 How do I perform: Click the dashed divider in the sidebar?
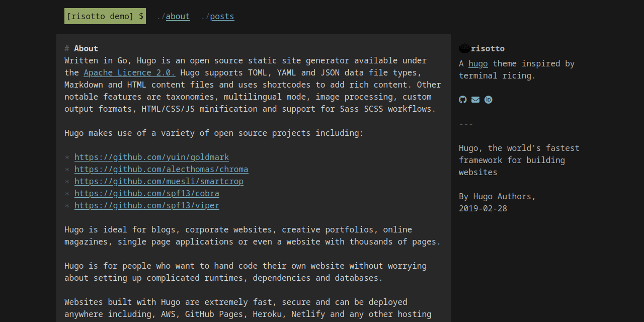coord(465,124)
